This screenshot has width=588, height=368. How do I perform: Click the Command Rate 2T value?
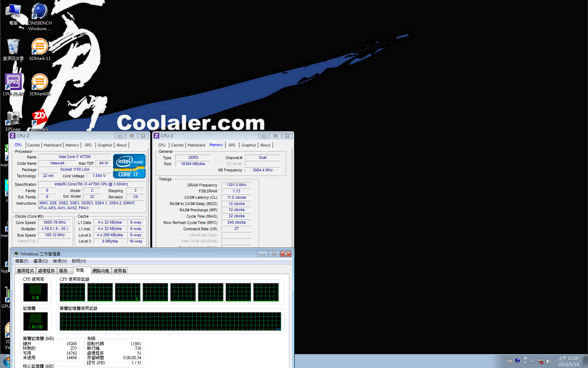tap(237, 229)
